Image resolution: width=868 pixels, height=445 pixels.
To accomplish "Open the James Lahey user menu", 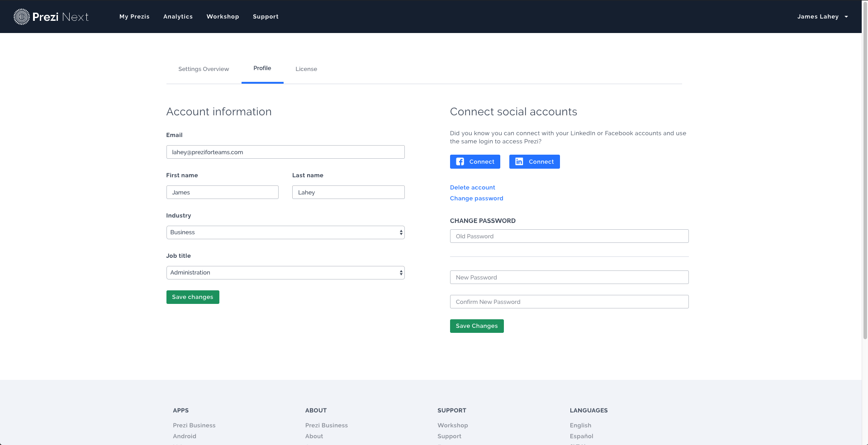I will [x=822, y=17].
